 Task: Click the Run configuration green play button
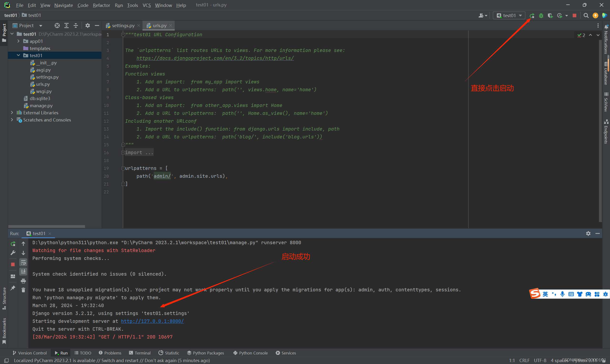[x=532, y=15]
